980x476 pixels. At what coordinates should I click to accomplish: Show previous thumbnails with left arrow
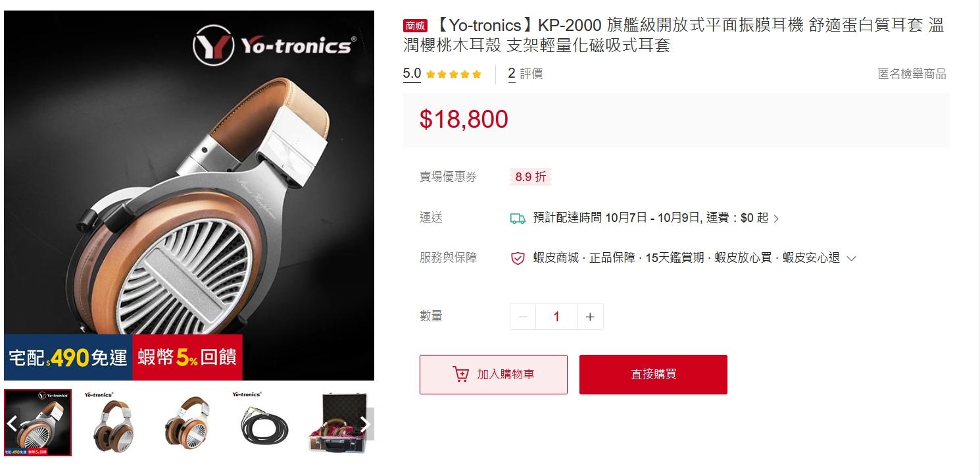click(12, 423)
